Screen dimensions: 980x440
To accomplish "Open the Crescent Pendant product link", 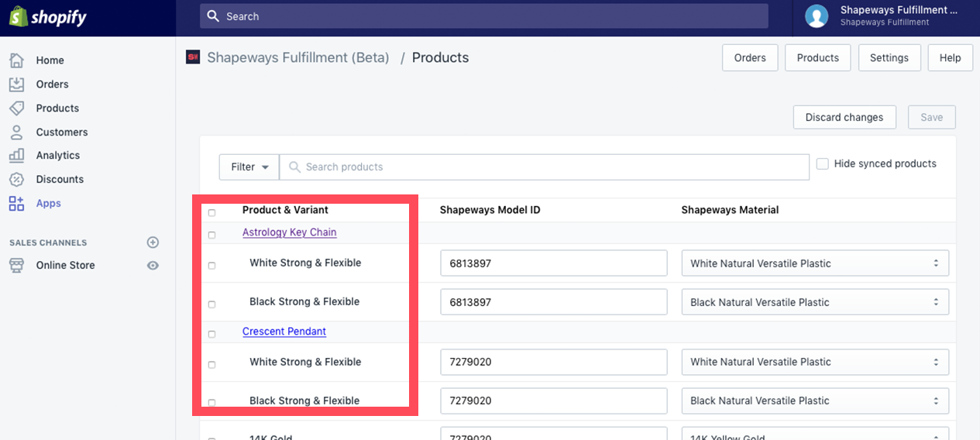I will click(x=284, y=332).
